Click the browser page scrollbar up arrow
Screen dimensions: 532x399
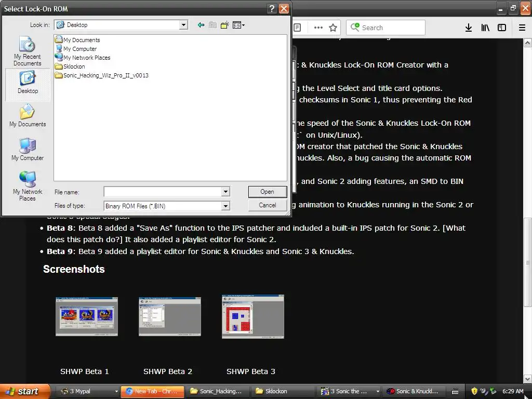point(528,43)
